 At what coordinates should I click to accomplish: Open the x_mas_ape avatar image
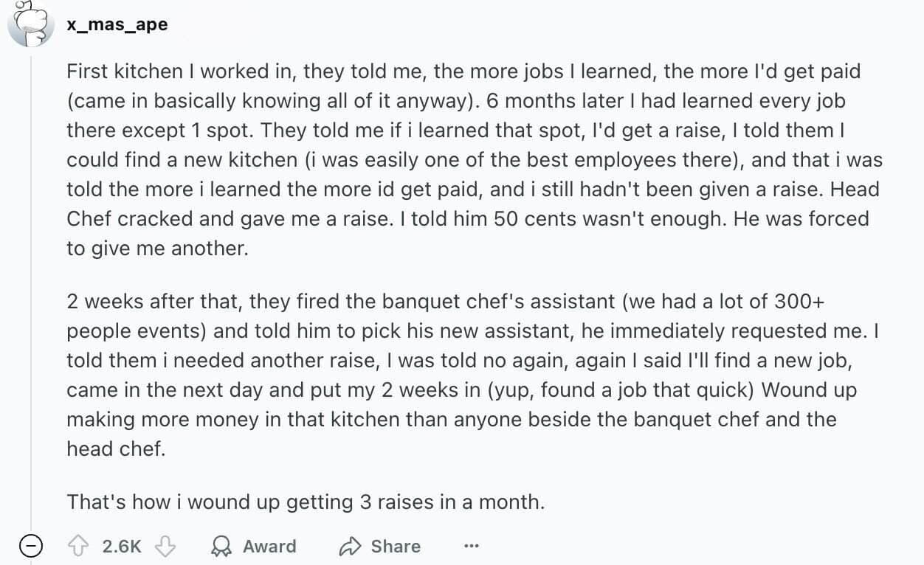click(x=30, y=25)
